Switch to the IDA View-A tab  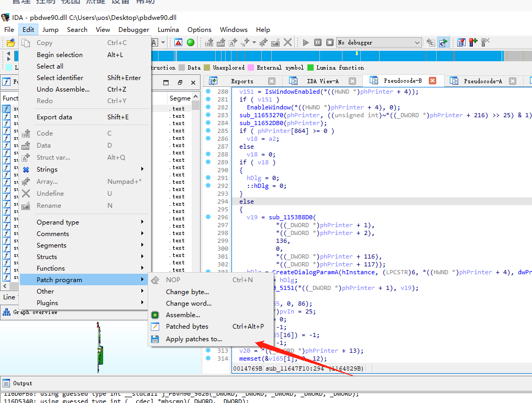(x=323, y=81)
